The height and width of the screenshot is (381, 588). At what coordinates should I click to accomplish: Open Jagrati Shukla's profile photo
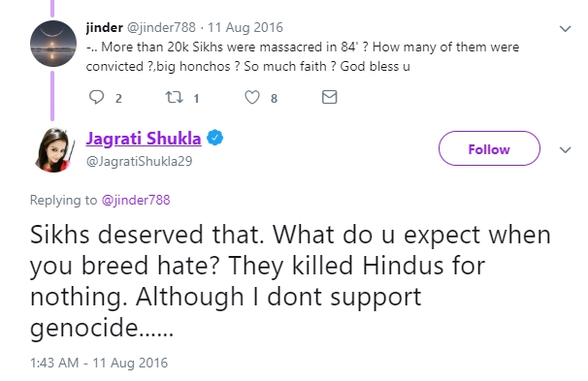(x=53, y=150)
